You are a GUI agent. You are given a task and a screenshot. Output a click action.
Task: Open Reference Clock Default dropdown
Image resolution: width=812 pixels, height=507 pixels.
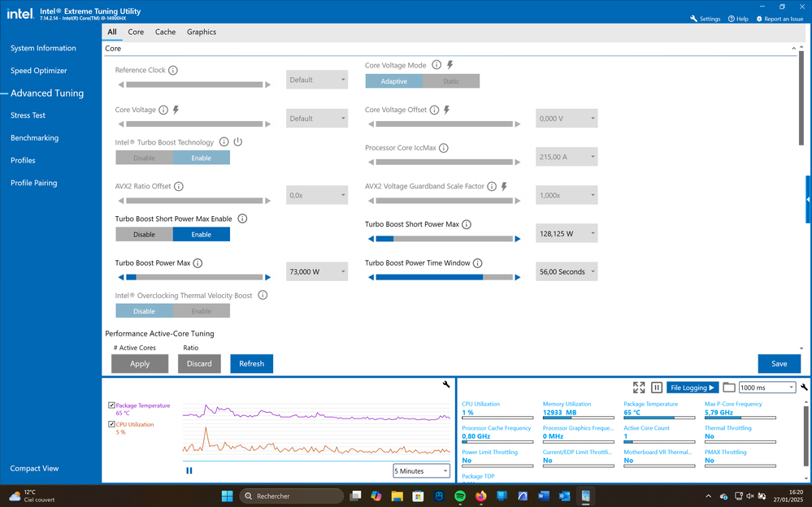317,80
